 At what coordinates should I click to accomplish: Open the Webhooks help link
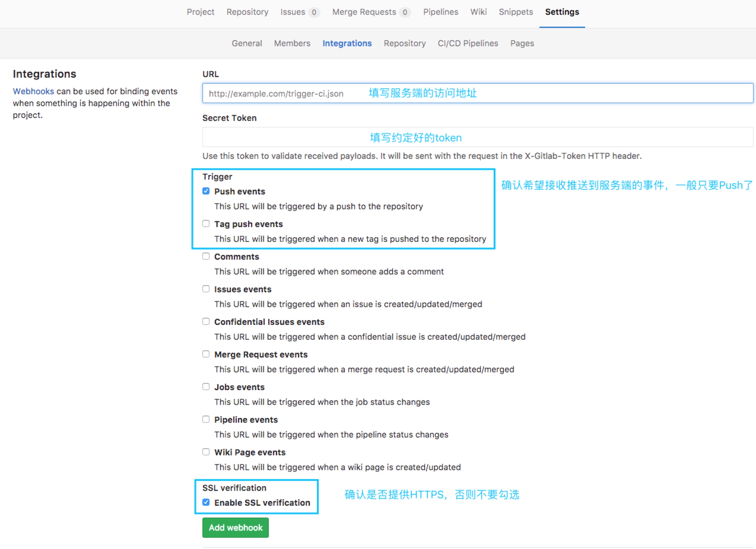pos(33,91)
